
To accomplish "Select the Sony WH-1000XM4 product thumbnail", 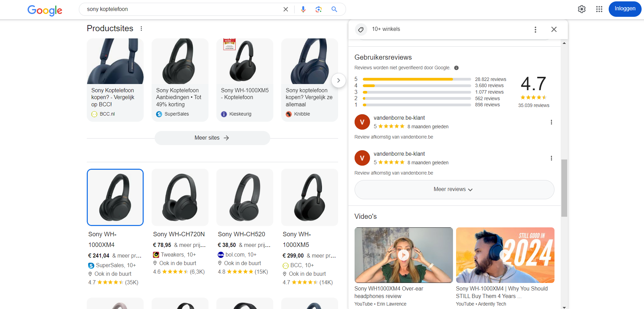I will (x=115, y=197).
